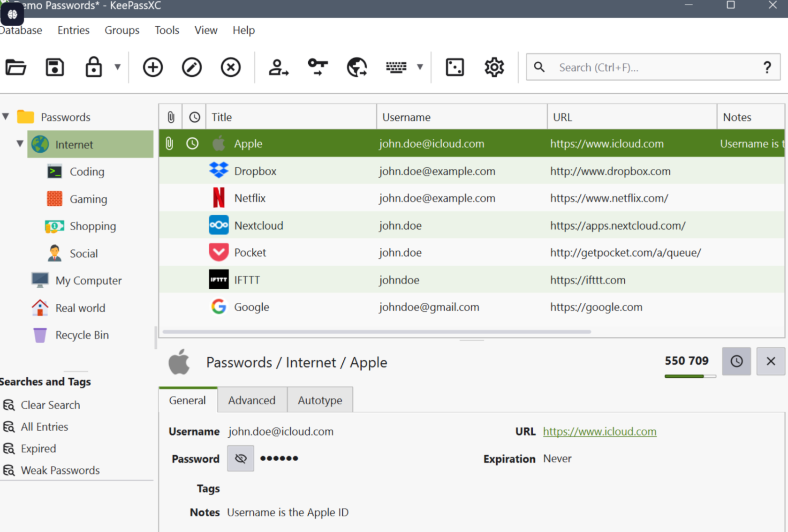Sort entries by the attachment paperclip column
Viewport: 788px width, 532px height.
point(171,117)
